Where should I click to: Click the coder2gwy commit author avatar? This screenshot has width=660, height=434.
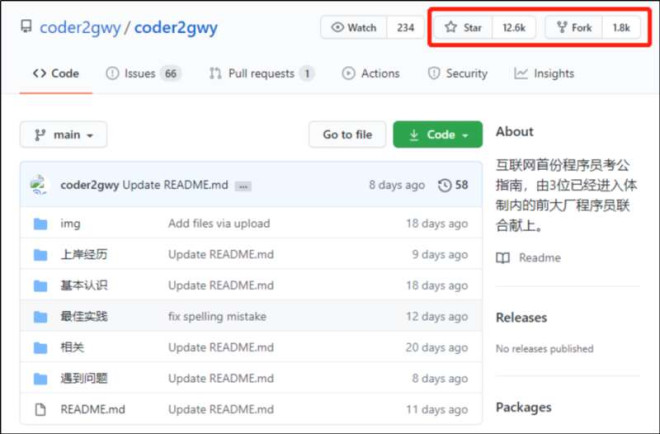pos(40,185)
